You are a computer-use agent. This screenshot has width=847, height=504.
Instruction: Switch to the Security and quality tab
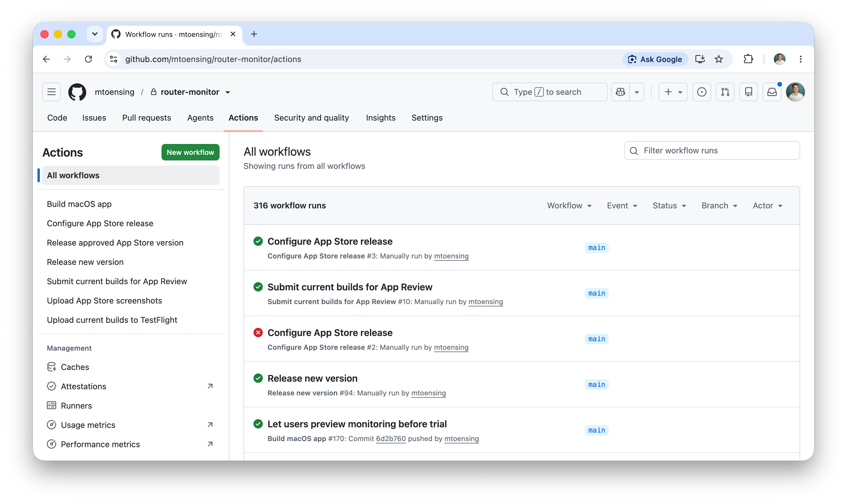click(311, 118)
